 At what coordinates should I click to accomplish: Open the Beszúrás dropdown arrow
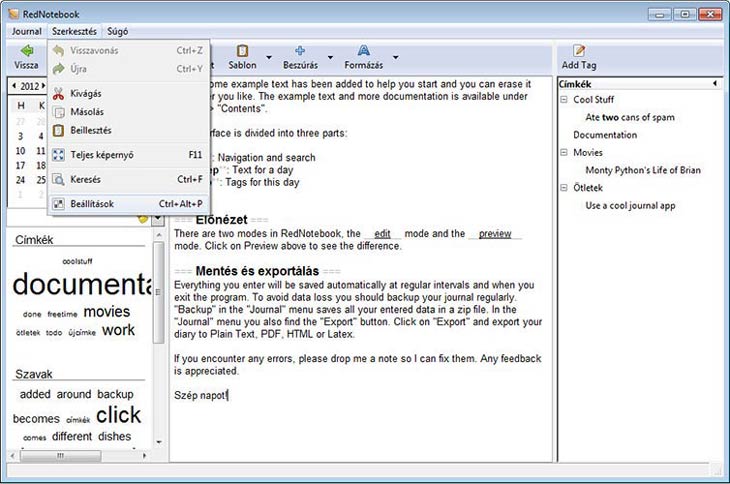330,57
